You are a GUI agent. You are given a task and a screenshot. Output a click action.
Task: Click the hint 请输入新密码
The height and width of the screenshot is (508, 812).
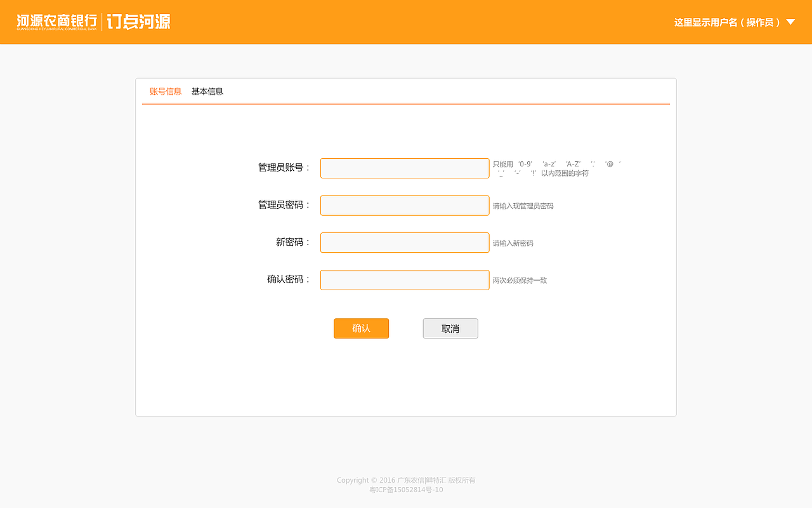tap(513, 243)
